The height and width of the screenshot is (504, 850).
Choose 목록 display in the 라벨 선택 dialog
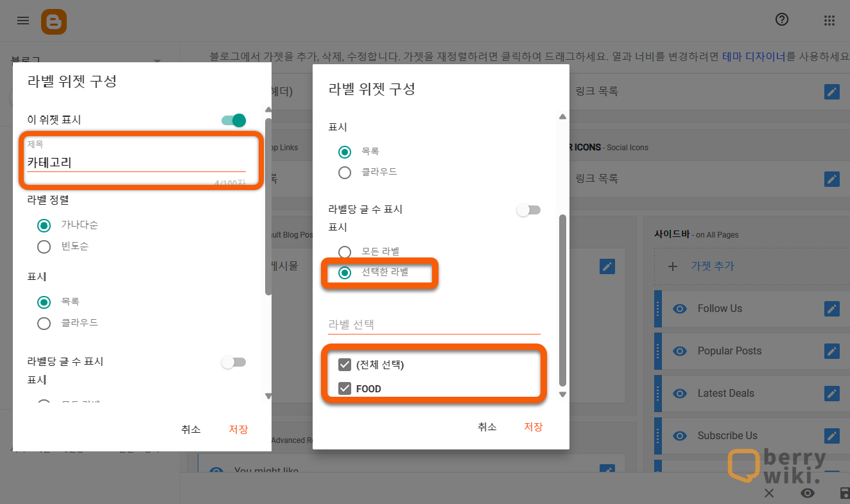[345, 152]
